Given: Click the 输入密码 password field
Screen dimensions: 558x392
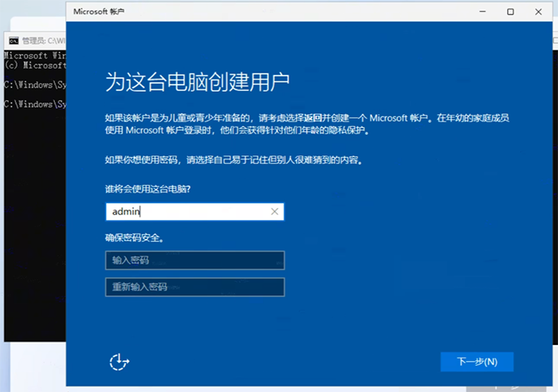Looking at the screenshot, I should (x=195, y=261).
